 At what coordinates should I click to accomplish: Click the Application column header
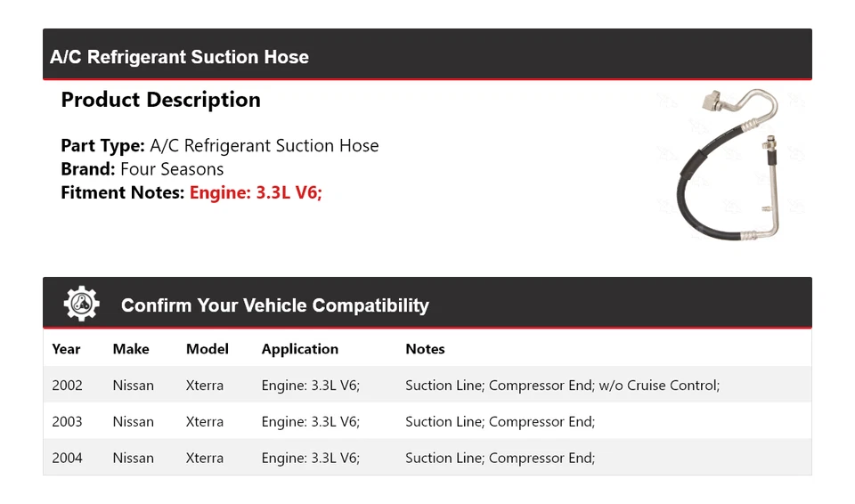tap(299, 349)
